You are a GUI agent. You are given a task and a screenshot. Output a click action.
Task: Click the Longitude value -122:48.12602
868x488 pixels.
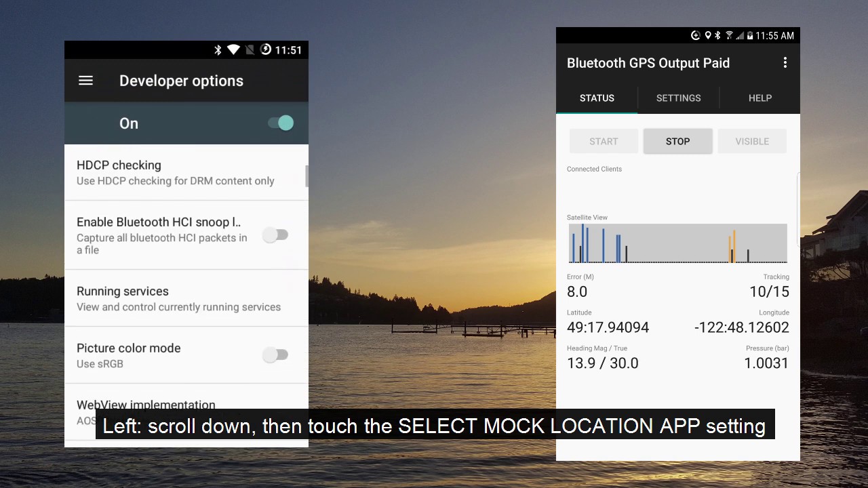[742, 327]
